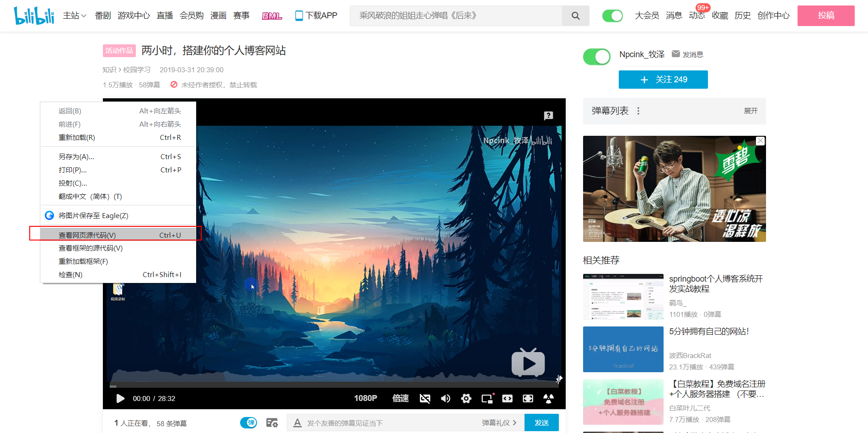The height and width of the screenshot is (433, 868).
Task: Click the pink 投稿 upload button
Action: [x=825, y=16]
